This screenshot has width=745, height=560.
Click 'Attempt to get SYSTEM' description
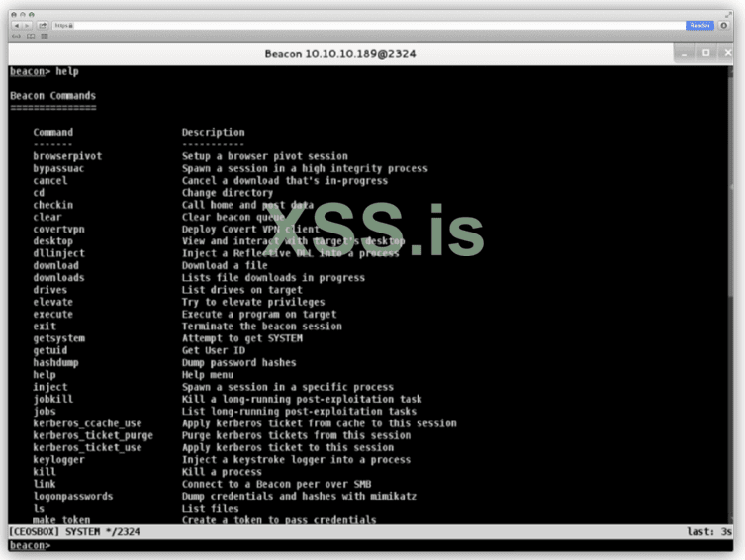click(x=241, y=338)
